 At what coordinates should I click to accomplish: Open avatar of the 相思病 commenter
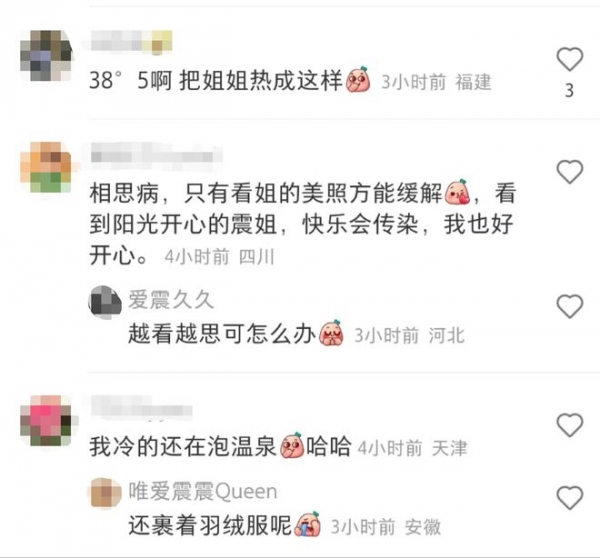coord(46,167)
